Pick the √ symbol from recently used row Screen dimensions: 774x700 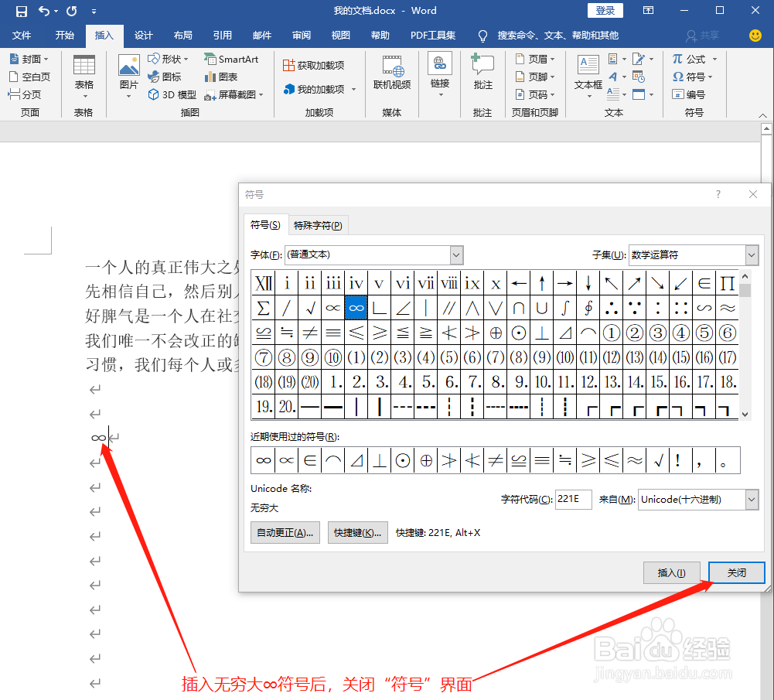[658, 460]
